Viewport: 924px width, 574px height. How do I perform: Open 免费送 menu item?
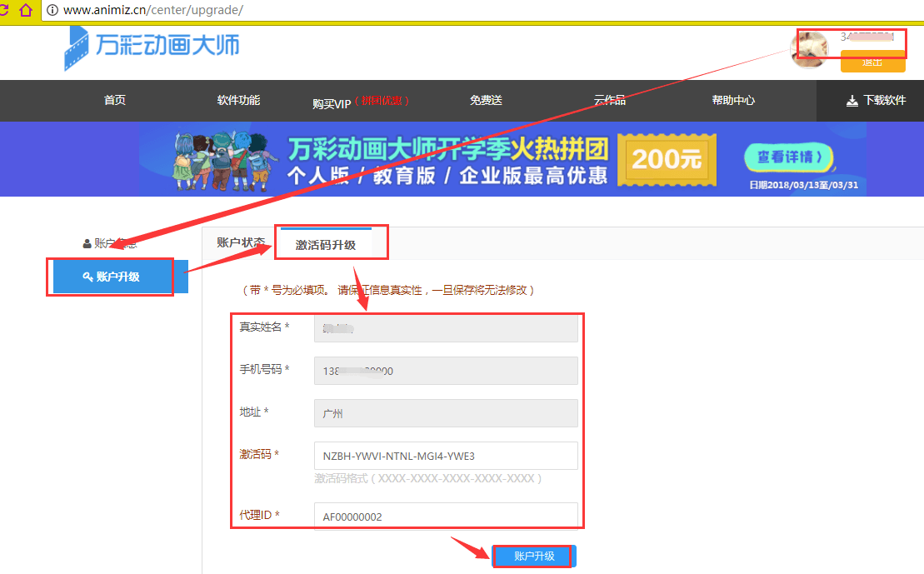click(486, 100)
